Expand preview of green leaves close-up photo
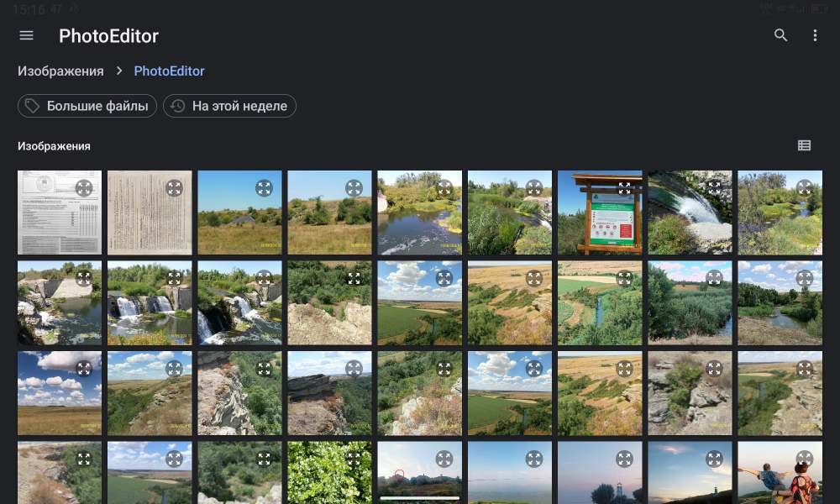The height and width of the screenshot is (504, 840). point(354,459)
